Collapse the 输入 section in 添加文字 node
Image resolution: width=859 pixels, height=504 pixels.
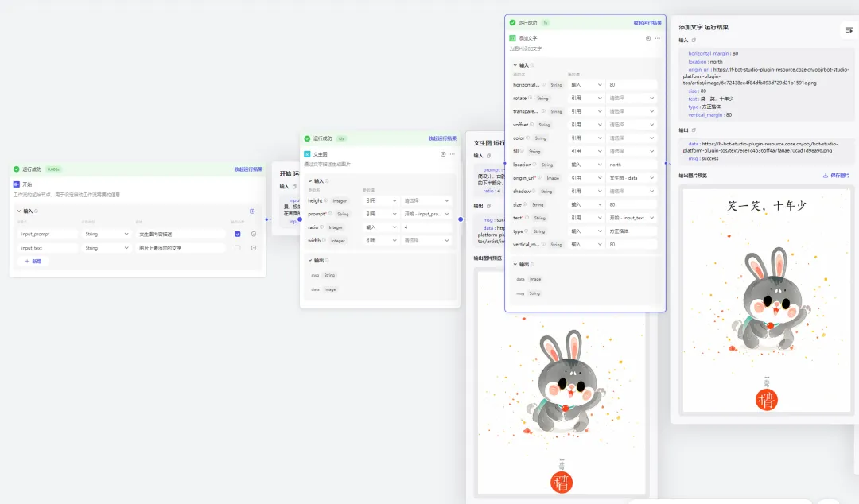(515, 65)
